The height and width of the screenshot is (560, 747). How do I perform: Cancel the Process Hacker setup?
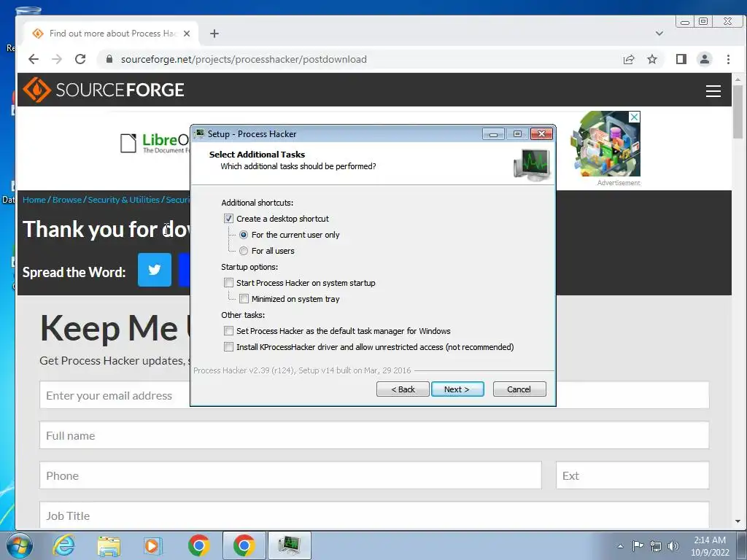click(519, 389)
